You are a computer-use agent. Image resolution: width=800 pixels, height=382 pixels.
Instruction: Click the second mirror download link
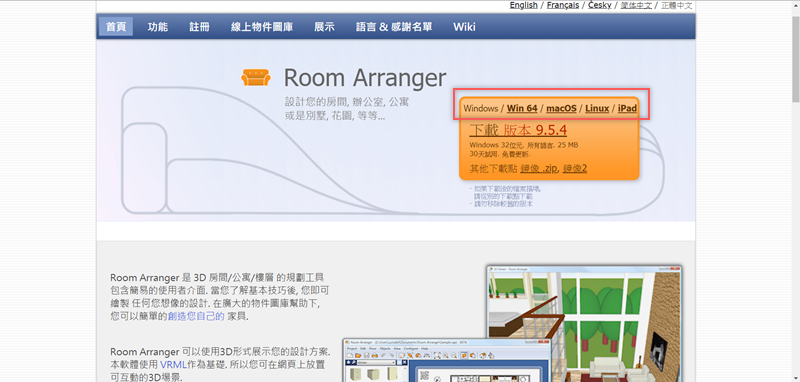575,168
